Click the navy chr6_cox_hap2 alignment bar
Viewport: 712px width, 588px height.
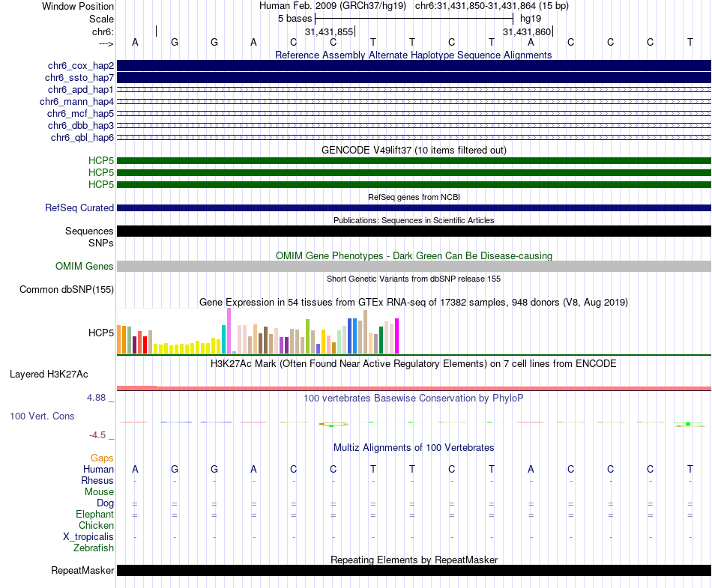tap(414, 66)
